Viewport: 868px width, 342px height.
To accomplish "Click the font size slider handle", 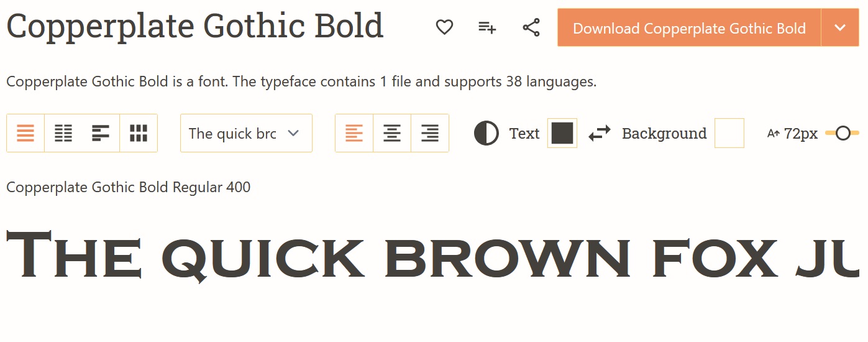I will (843, 133).
